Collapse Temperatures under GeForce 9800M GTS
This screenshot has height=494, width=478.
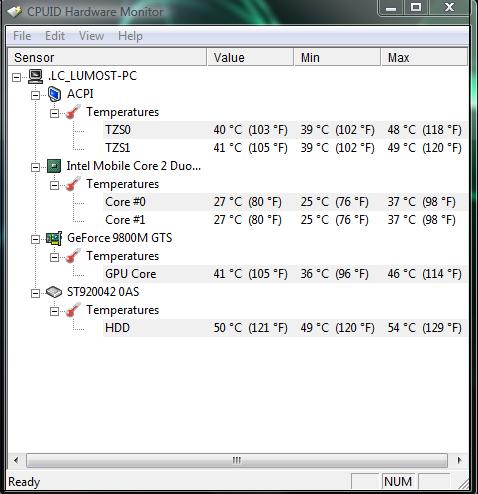(x=54, y=257)
